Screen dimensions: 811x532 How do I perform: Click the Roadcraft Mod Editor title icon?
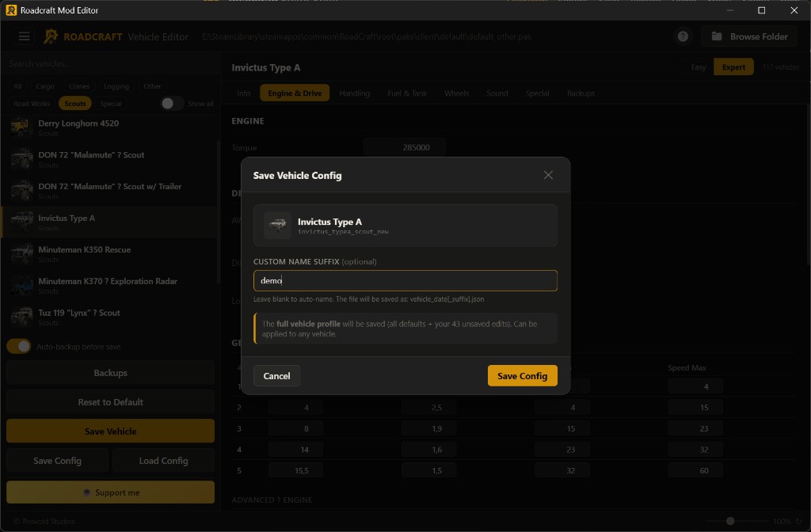point(11,9)
